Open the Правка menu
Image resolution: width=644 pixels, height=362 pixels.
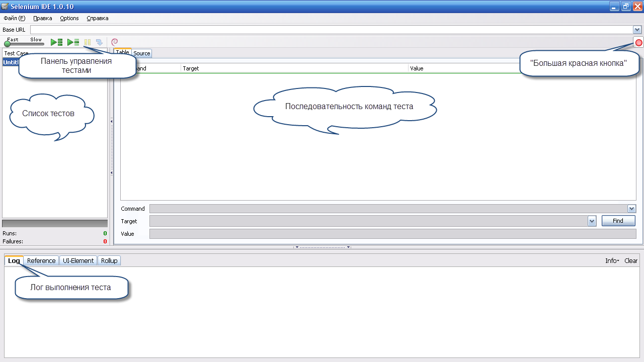coord(43,18)
